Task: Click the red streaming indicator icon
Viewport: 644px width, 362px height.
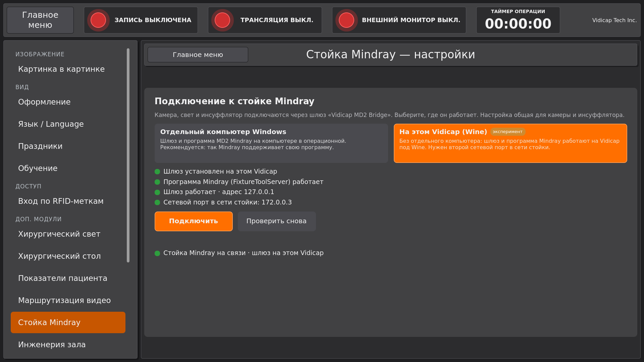Action: tap(222, 20)
